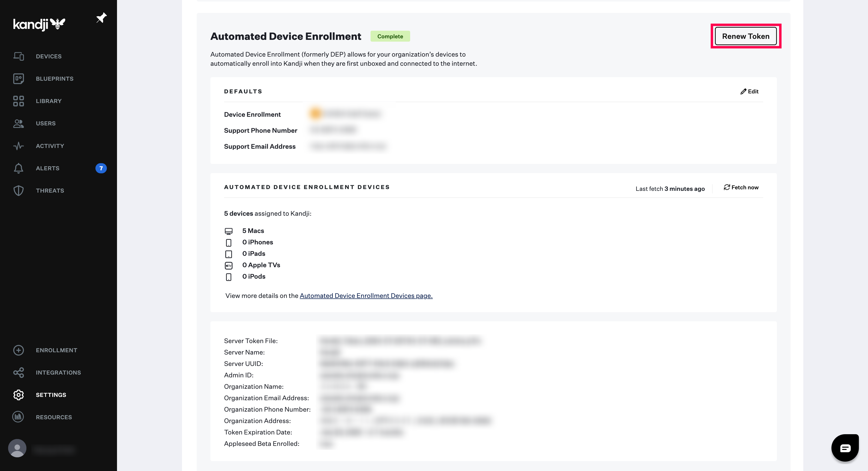
Task: Click the '0 iPads' count text
Action: pos(254,254)
